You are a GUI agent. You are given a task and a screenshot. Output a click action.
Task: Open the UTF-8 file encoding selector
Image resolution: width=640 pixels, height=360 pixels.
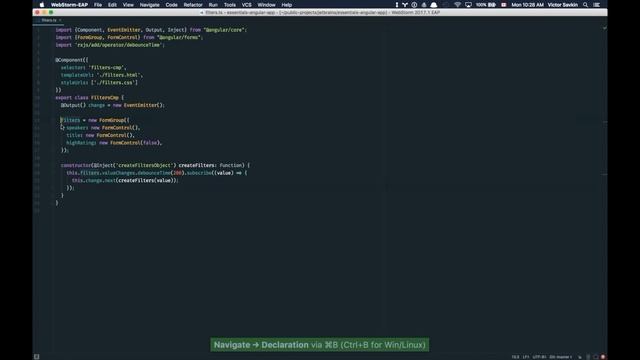coord(539,357)
